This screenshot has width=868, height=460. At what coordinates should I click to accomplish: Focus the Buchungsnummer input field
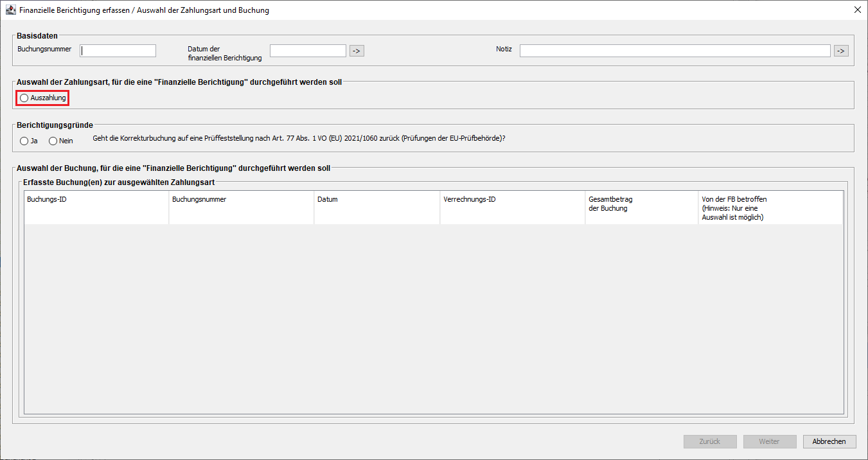pos(118,51)
